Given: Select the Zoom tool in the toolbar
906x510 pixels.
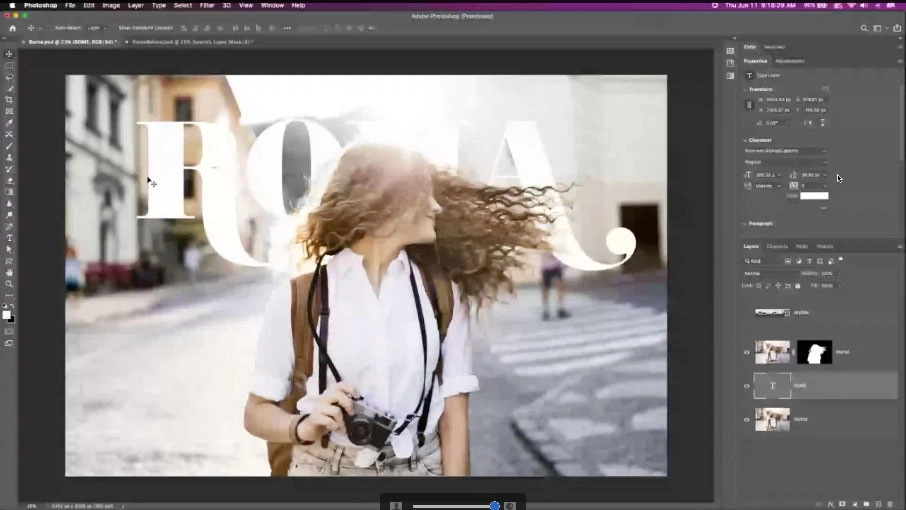Looking at the screenshot, I should pyautogui.click(x=9, y=284).
